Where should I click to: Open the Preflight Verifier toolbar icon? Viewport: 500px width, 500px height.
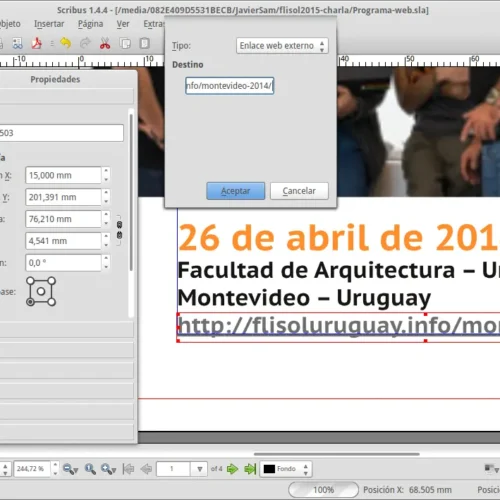17,43
